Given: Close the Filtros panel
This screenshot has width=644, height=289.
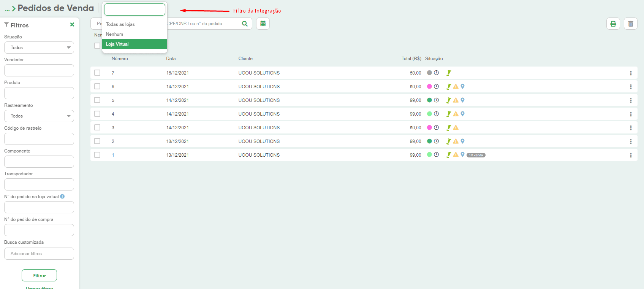Looking at the screenshot, I should (x=72, y=25).
